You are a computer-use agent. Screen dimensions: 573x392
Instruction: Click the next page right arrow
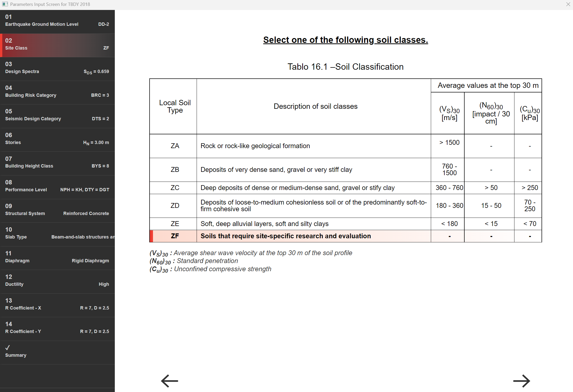521,381
